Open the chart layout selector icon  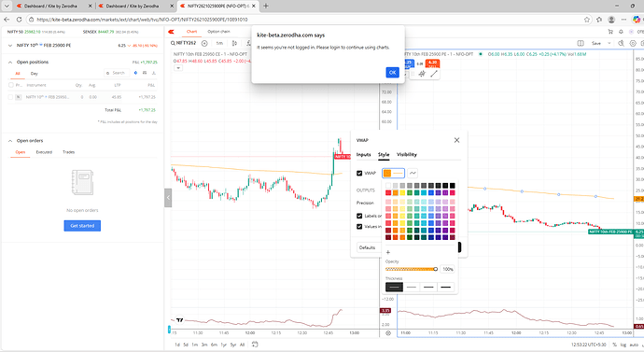point(581,43)
